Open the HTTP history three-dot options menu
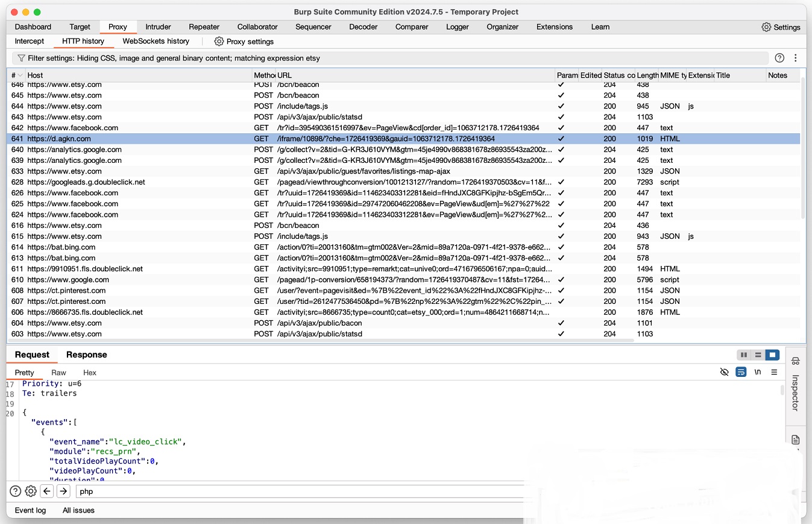Image resolution: width=812 pixels, height=524 pixels. 796,58
